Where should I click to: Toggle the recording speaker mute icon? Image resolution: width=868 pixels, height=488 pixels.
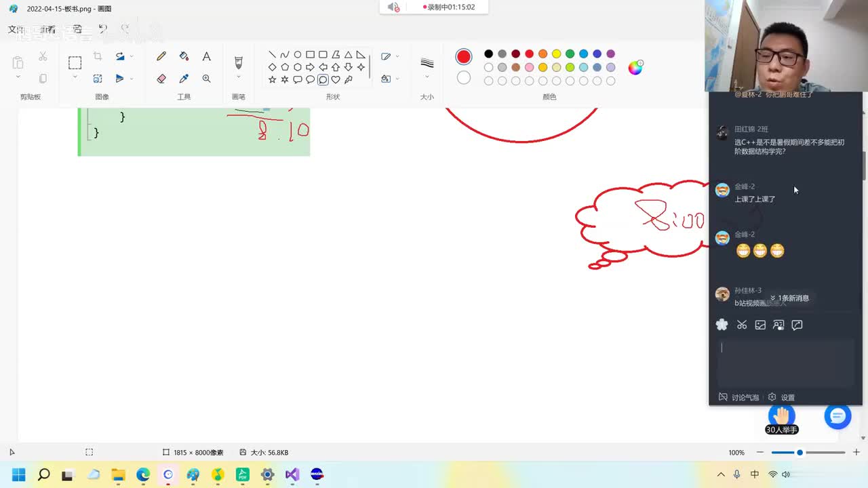(x=393, y=7)
